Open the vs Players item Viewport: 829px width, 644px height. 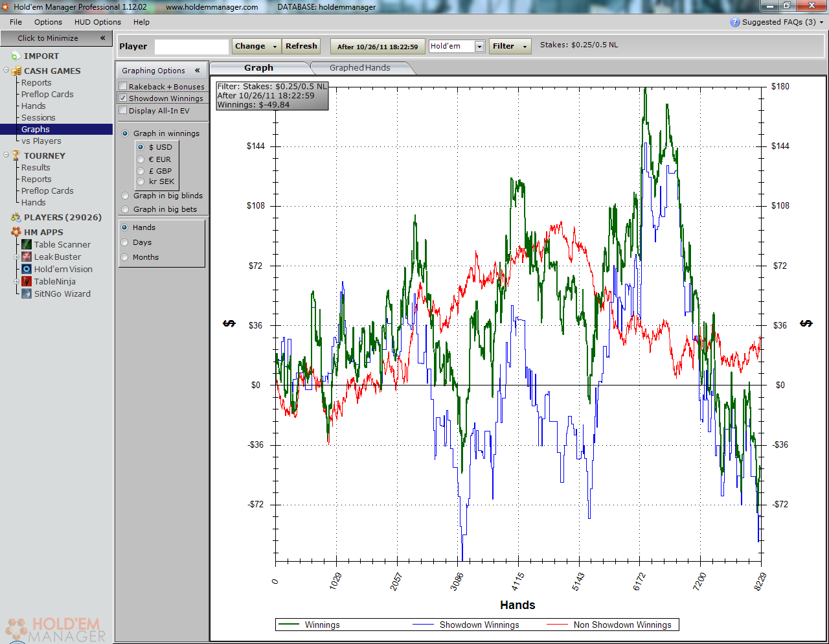[x=41, y=141]
